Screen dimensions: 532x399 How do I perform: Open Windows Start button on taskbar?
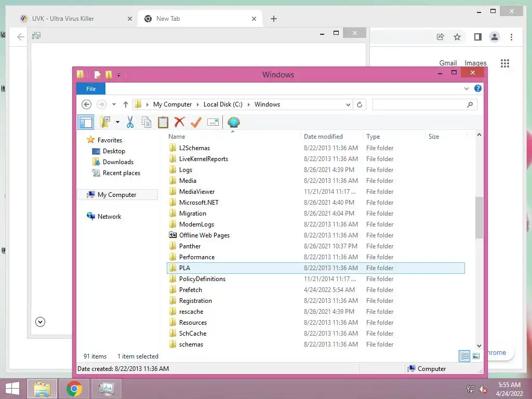(12, 389)
